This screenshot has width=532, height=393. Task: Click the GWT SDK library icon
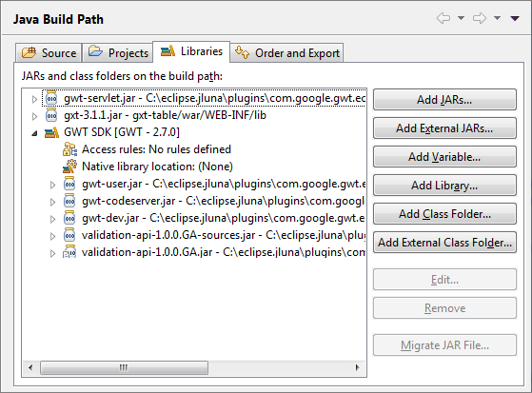[x=52, y=132]
